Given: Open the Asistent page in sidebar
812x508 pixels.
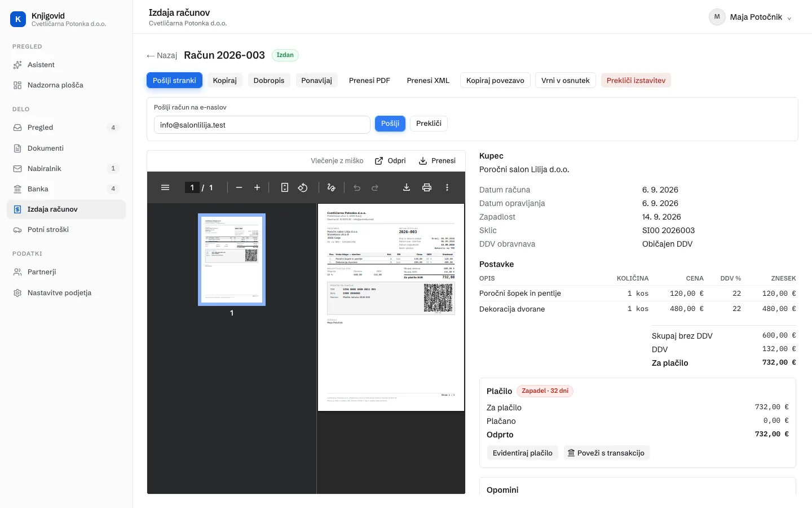Looking at the screenshot, I should point(67,65).
